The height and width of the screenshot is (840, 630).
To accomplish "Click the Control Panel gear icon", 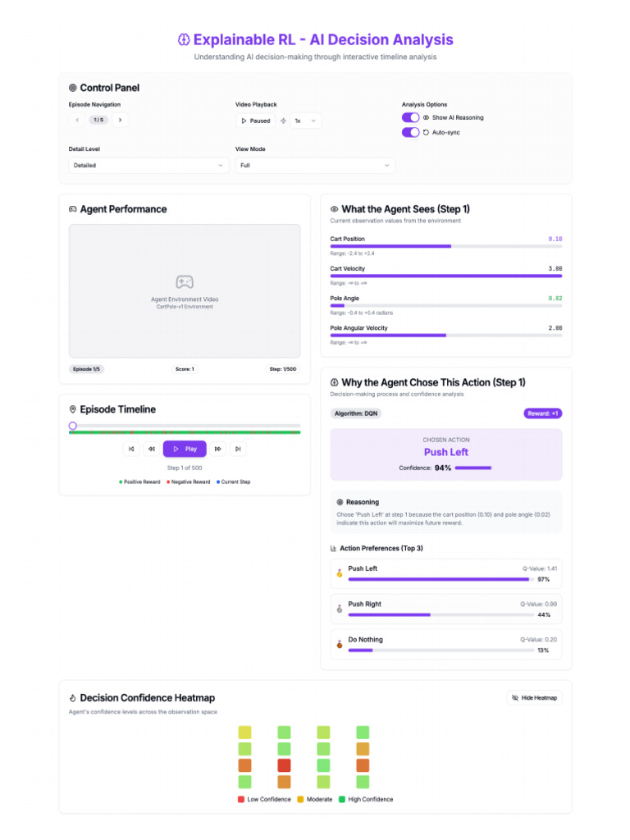I will click(x=73, y=88).
